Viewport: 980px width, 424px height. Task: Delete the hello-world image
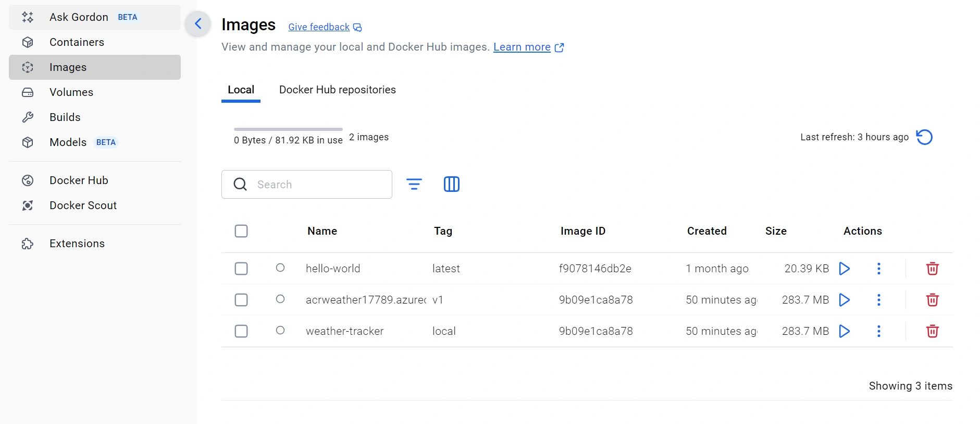[x=933, y=269]
